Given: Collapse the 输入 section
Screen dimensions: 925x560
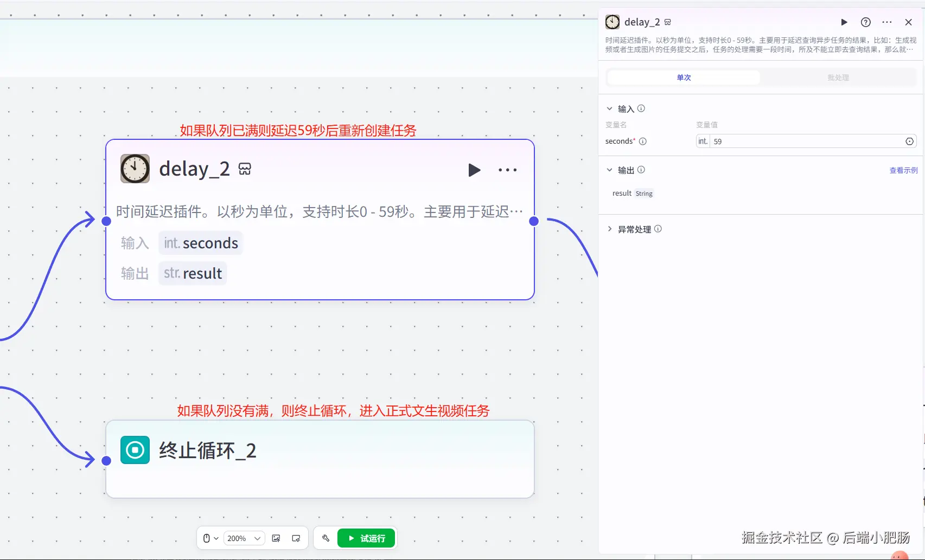Looking at the screenshot, I should tap(609, 108).
